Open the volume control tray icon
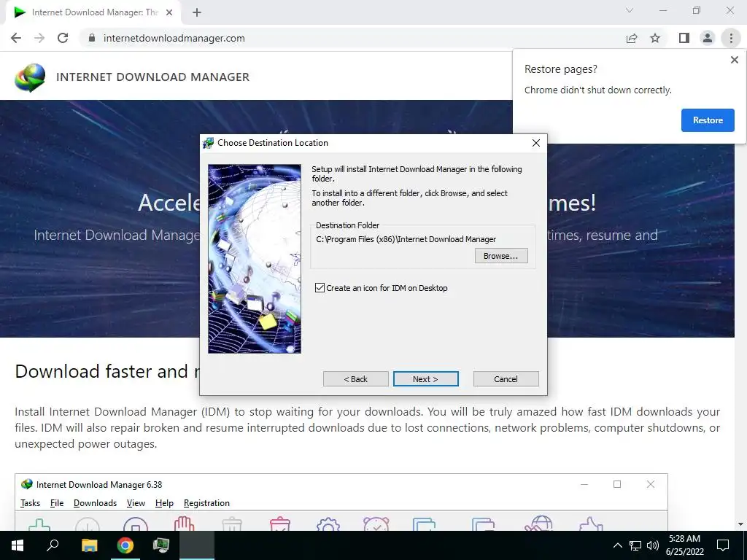Viewport: 747px width, 560px height. 653,545
